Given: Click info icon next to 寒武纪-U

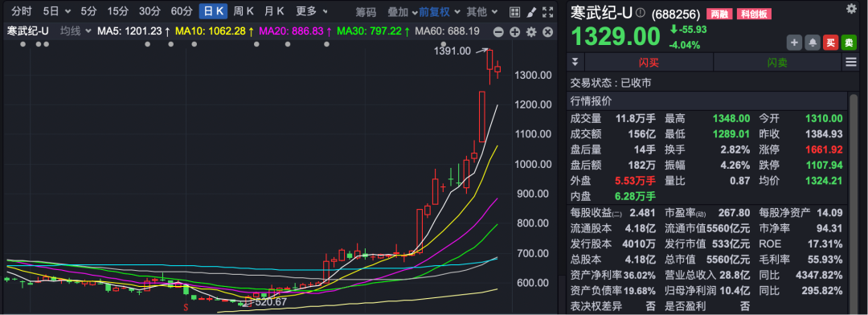Looking at the screenshot, I should click(x=641, y=12).
